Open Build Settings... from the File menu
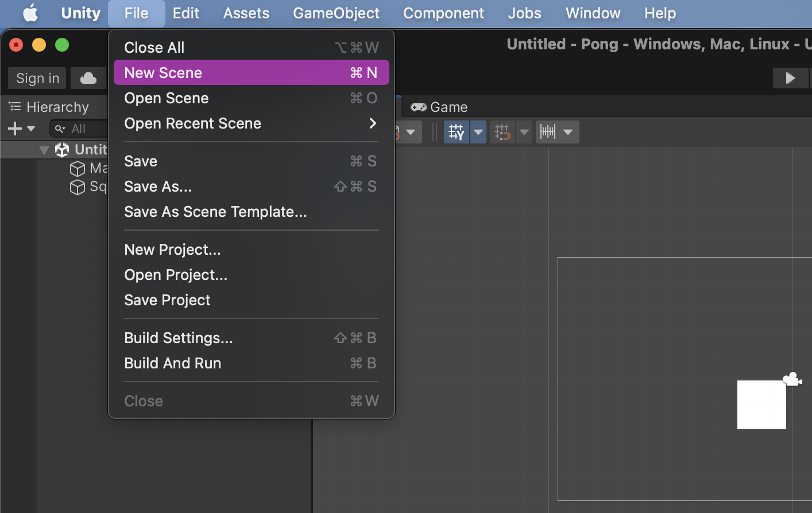 [x=252, y=337]
